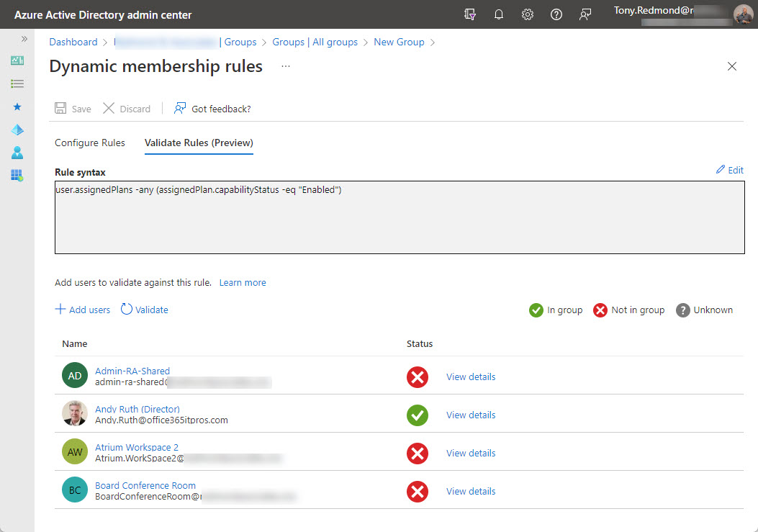Click the AW avatar for Atrium Workspace 2
Viewport: 758px width, 532px height.
coord(75,451)
